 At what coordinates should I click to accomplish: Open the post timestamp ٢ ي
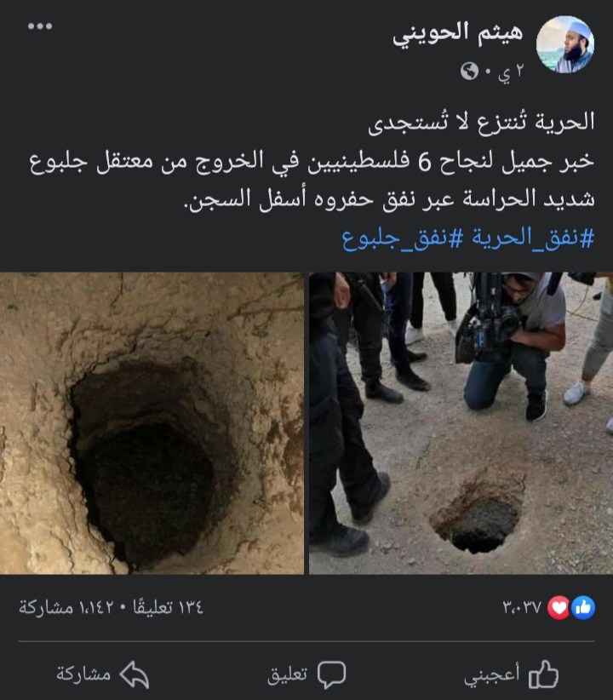(x=510, y=72)
